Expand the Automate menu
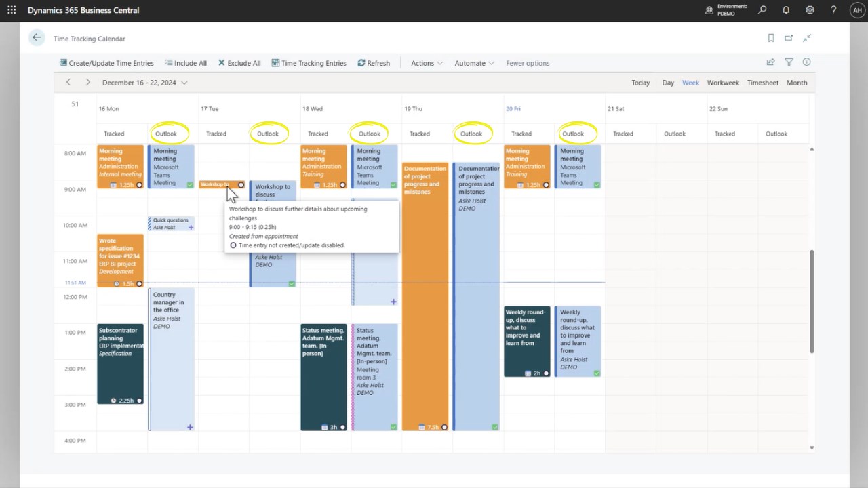This screenshot has width=868, height=488. click(474, 63)
